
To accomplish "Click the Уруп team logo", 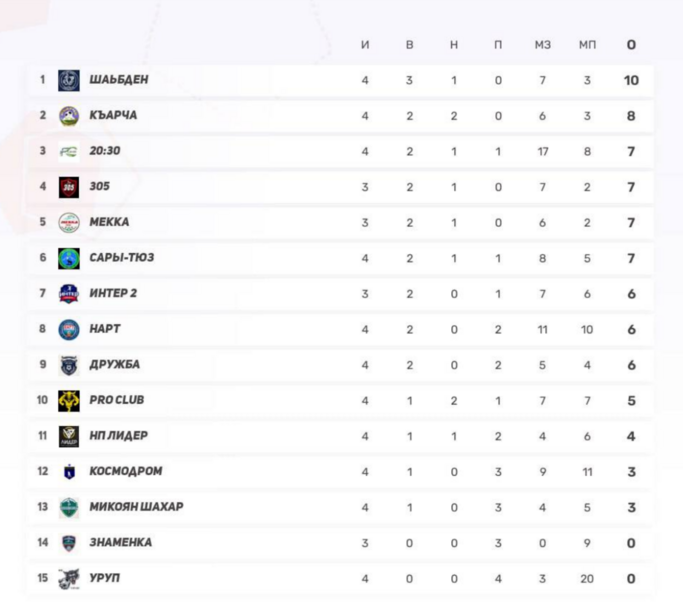I will [x=68, y=578].
